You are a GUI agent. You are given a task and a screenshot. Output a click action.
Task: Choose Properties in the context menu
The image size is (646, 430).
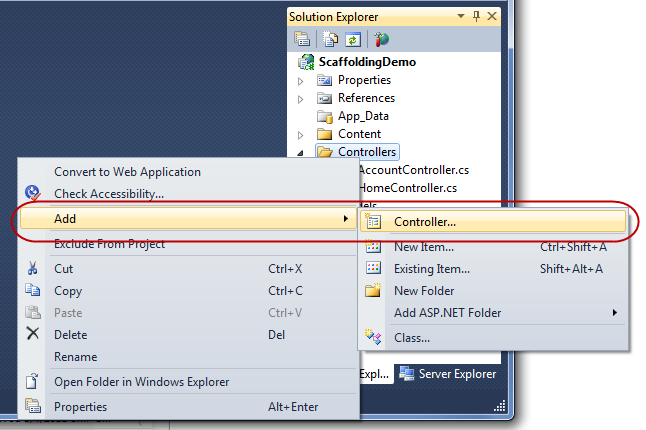pos(187,407)
